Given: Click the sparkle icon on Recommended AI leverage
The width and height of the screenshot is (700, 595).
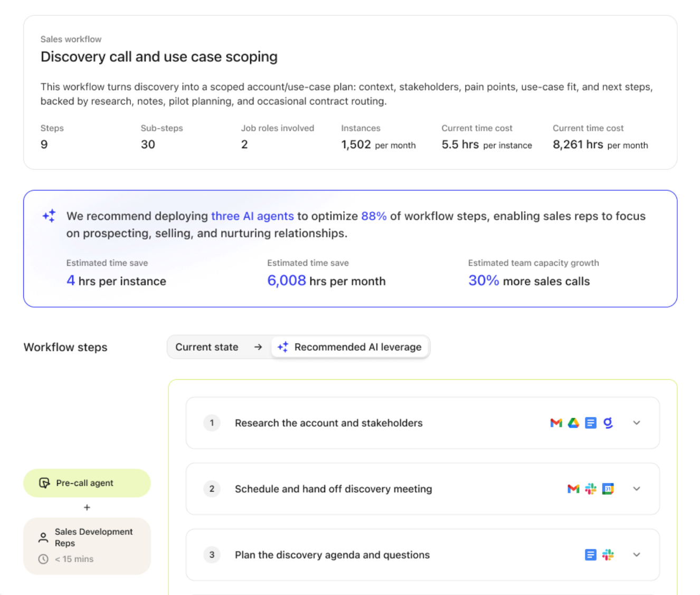Looking at the screenshot, I should 283,347.
